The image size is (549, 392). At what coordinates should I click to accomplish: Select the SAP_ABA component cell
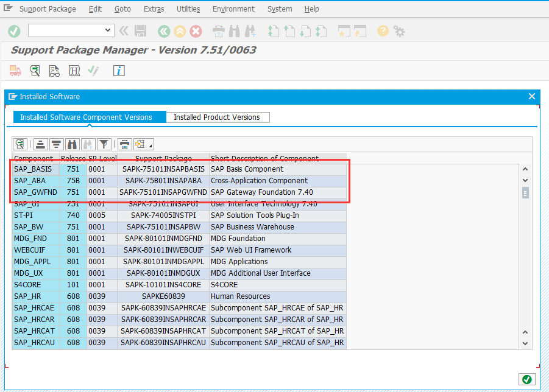coord(36,181)
